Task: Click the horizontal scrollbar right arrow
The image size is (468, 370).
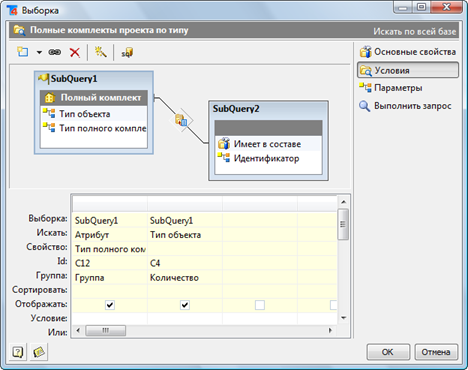Action: pos(330,330)
